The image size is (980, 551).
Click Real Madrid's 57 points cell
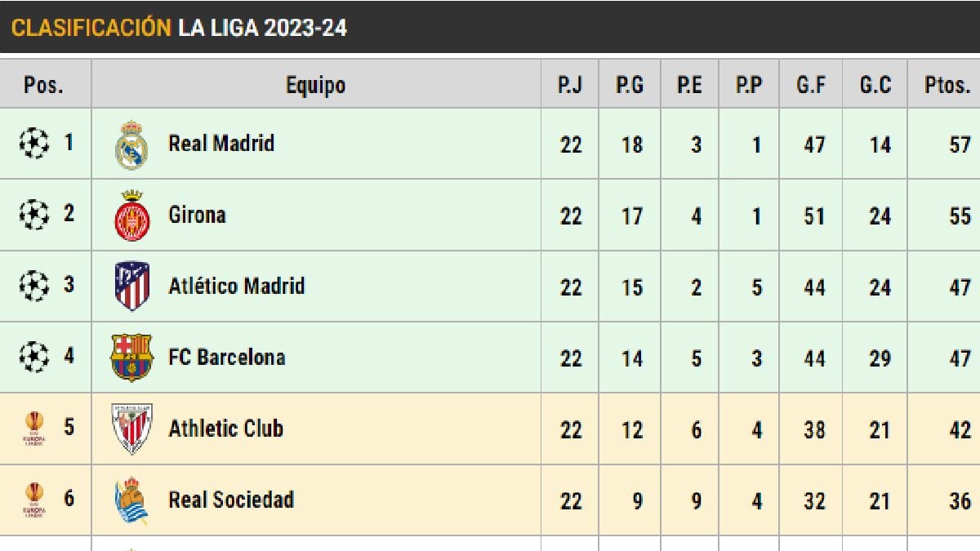[960, 144]
